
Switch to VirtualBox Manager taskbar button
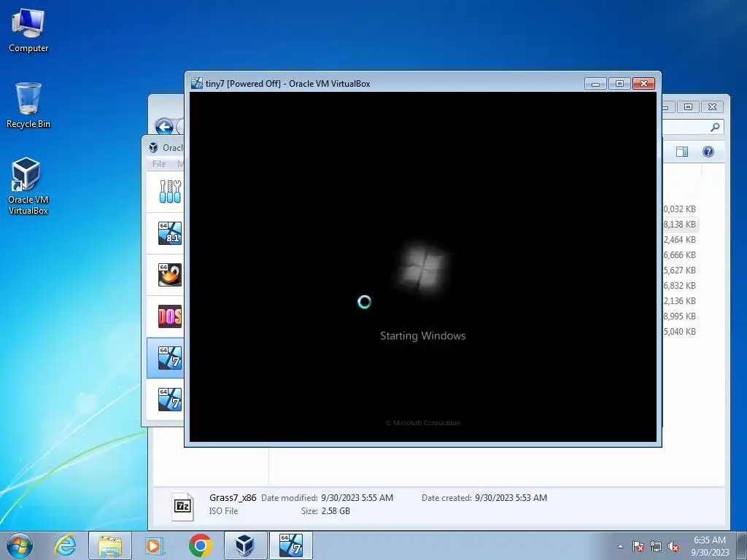pyautogui.click(x=245, y=545)
